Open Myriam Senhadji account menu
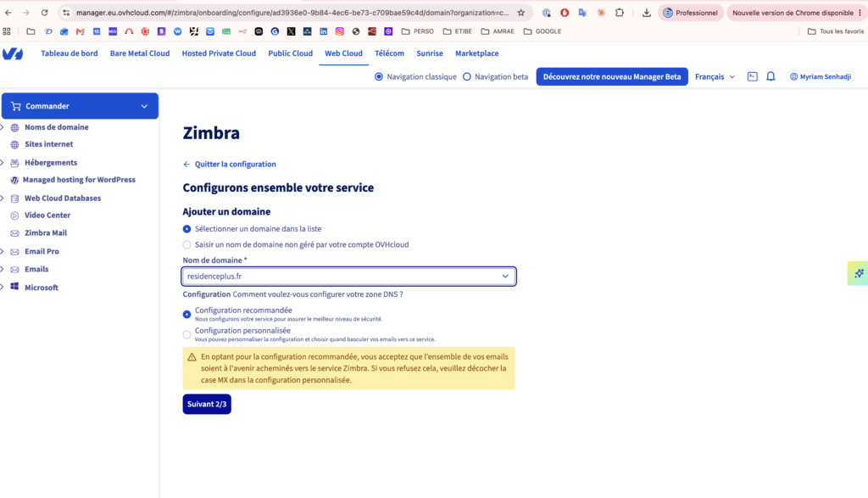Screen dimensions: 868x498 (x=821, y=76)
